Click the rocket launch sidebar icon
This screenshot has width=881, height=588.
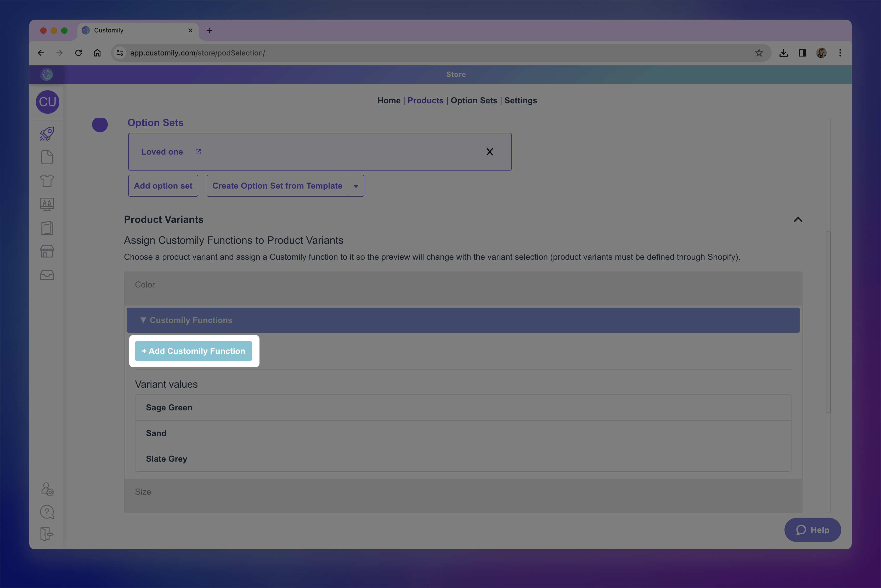click(x=47, y=134)
